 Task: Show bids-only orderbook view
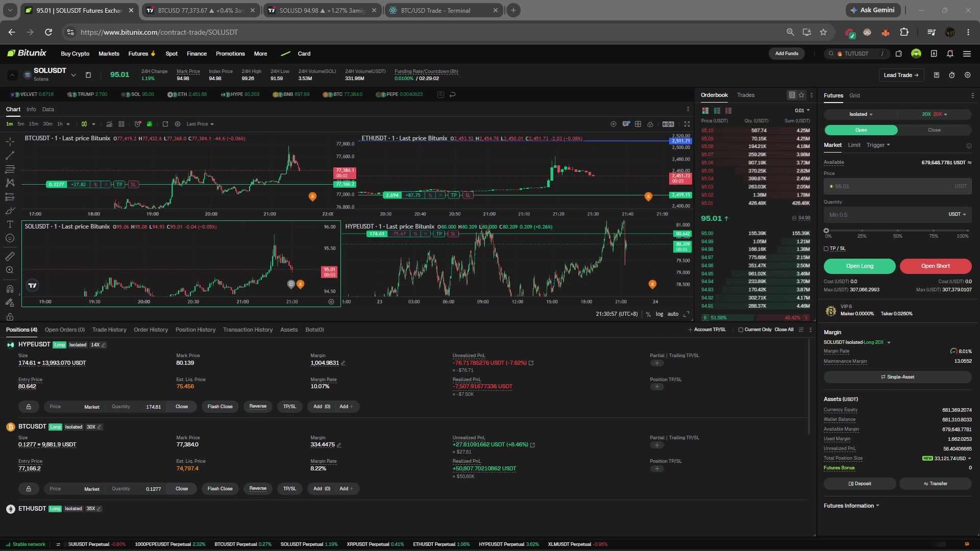click(717, 110)
